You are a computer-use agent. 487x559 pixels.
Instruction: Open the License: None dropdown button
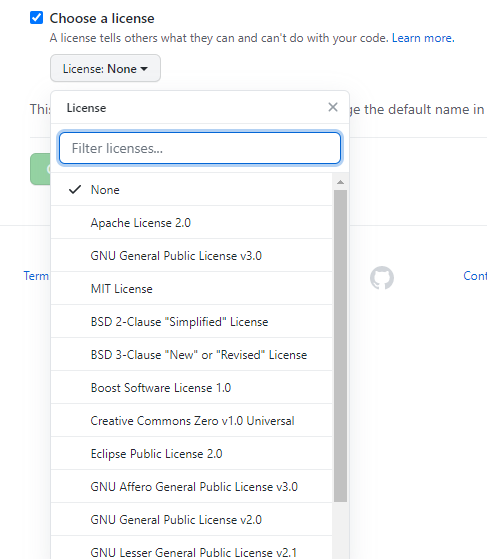coord(105,68)
